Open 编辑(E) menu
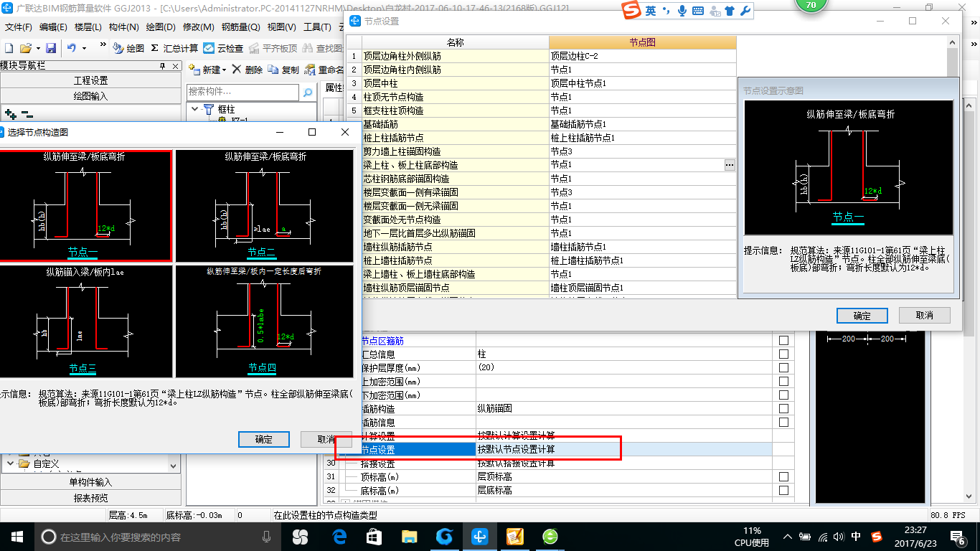 pos(53,27)
